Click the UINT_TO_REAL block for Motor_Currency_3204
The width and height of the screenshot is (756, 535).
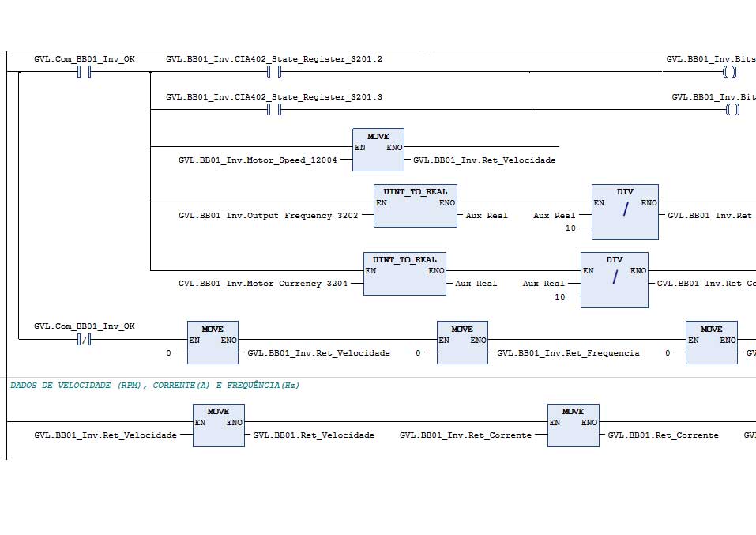pos(404,273)
